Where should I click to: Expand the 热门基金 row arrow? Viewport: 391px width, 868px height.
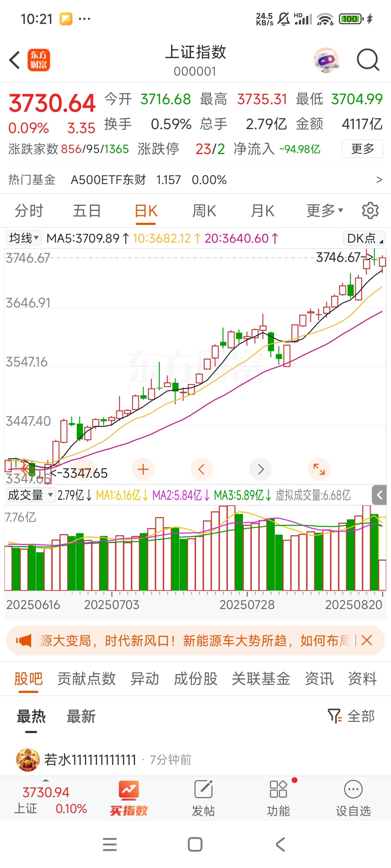(379, 179)
